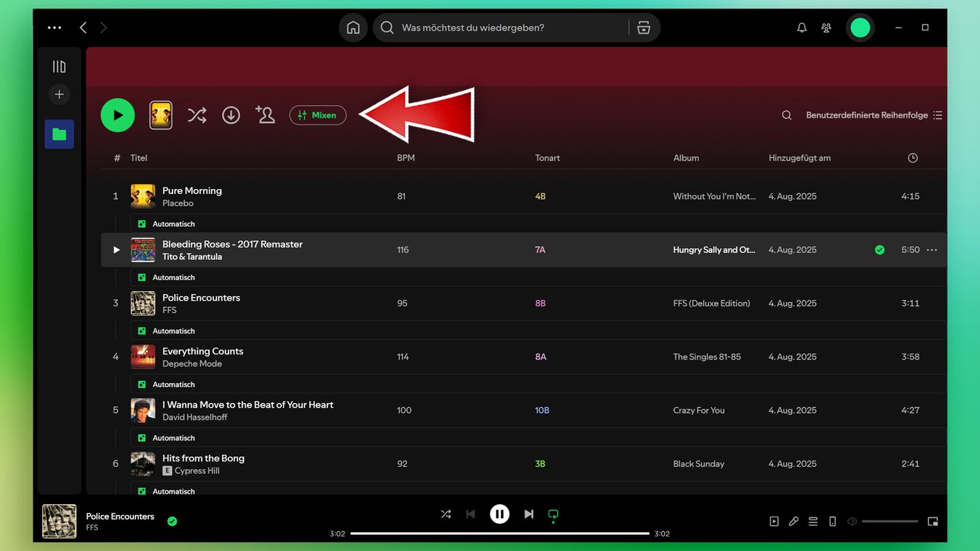
Task: Toggle the repeat button in player bar
Action: pyautogui.click(x=553, y=514)
